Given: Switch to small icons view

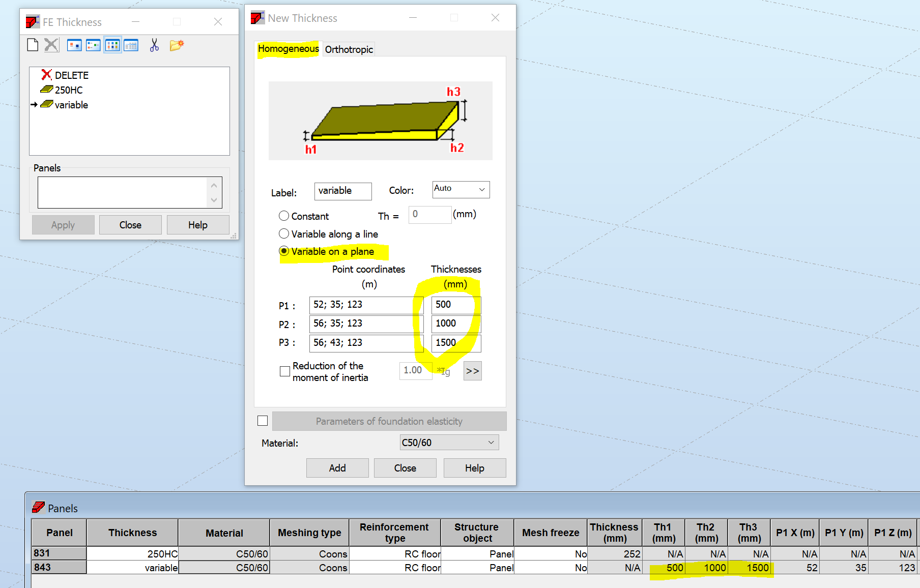Looking at the screenshot, I should (93, 45).
